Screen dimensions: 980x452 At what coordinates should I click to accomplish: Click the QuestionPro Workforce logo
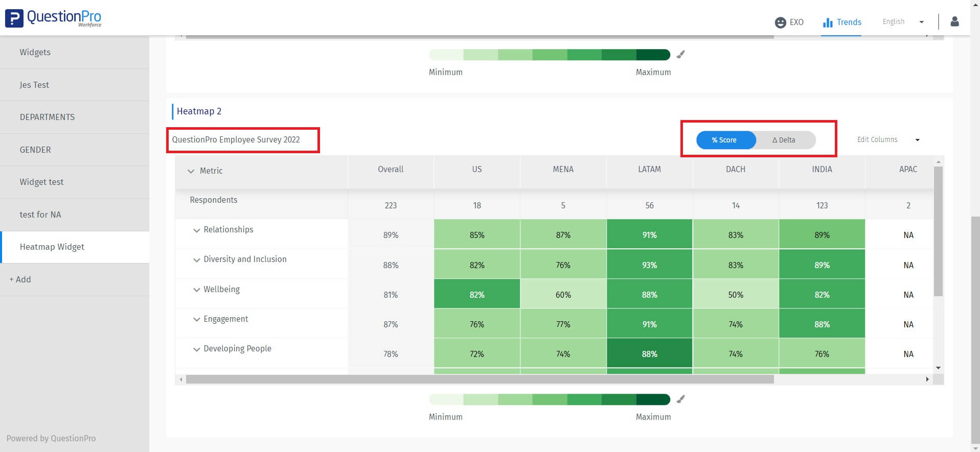(x=53, y=18)
